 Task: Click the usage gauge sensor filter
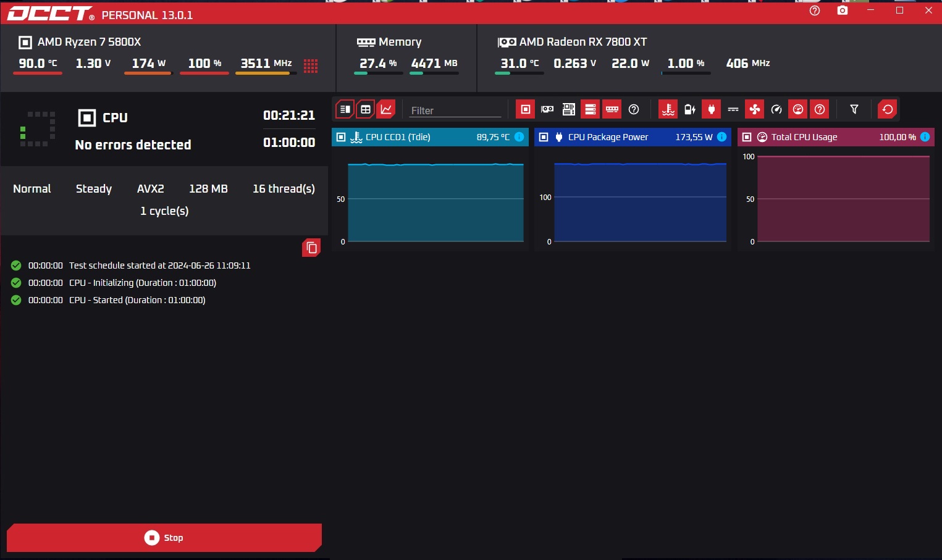(798, 109)
